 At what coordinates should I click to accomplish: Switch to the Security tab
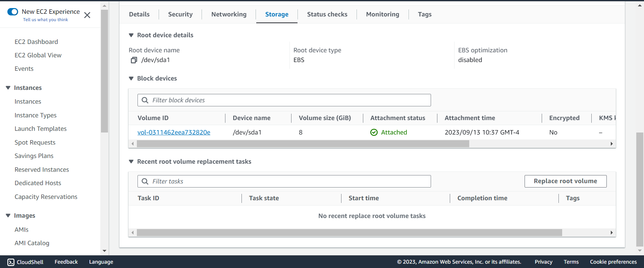point(180,14)
